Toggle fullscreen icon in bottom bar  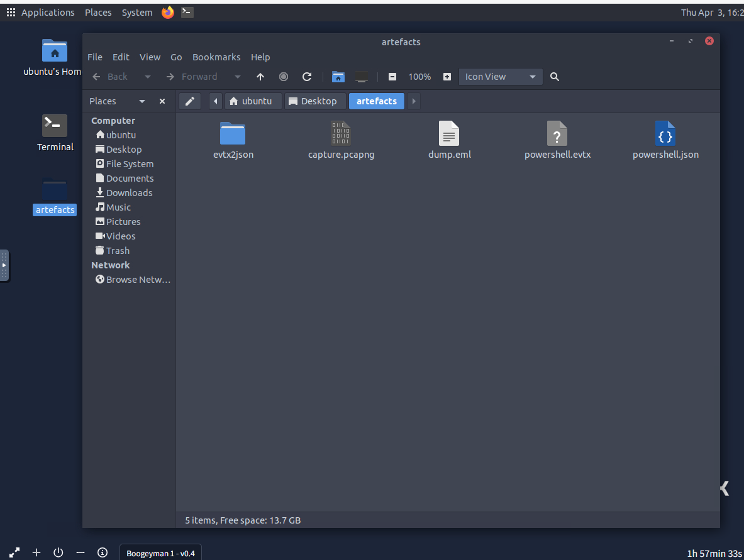14,552
